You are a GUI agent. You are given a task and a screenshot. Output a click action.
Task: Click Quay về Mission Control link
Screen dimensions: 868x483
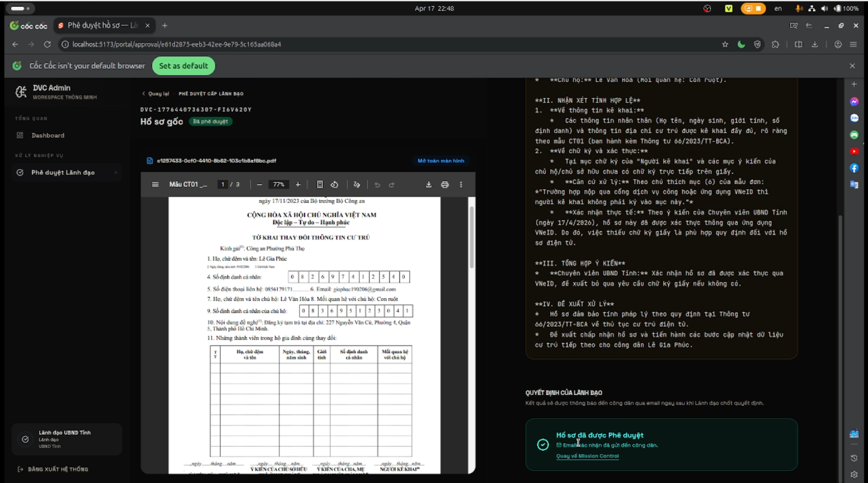(587, 456)
